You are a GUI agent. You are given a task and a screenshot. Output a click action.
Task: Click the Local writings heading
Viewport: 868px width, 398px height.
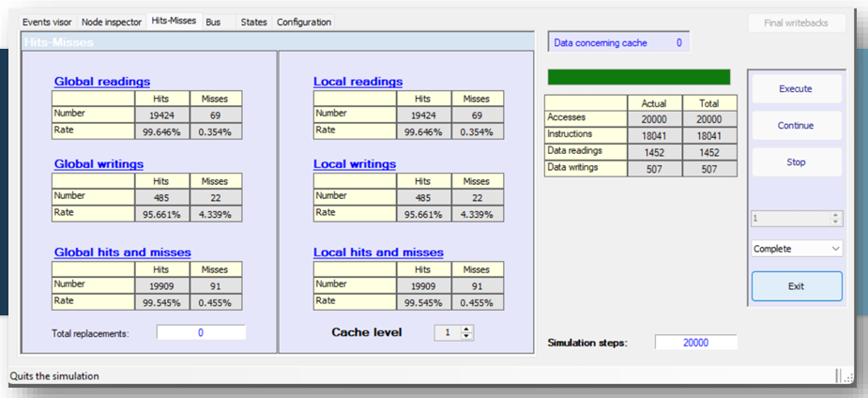[x=355, y=164]
